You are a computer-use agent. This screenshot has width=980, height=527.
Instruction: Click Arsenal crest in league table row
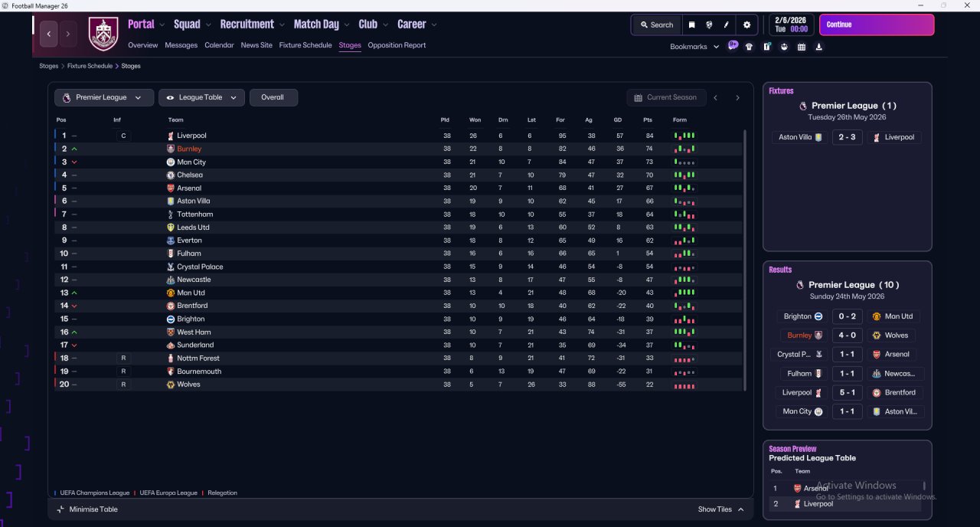click(x=171, y=188)
